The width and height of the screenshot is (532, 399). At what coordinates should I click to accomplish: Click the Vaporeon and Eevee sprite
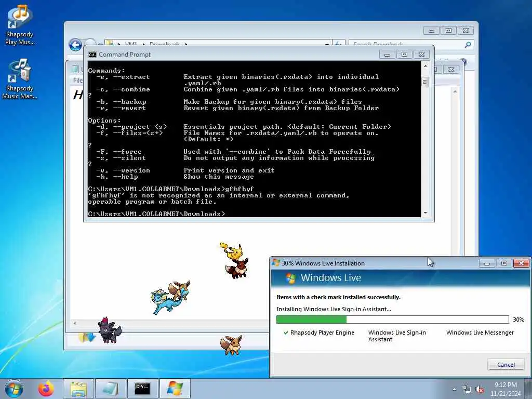pyautogui.click(x=170, y=297)
